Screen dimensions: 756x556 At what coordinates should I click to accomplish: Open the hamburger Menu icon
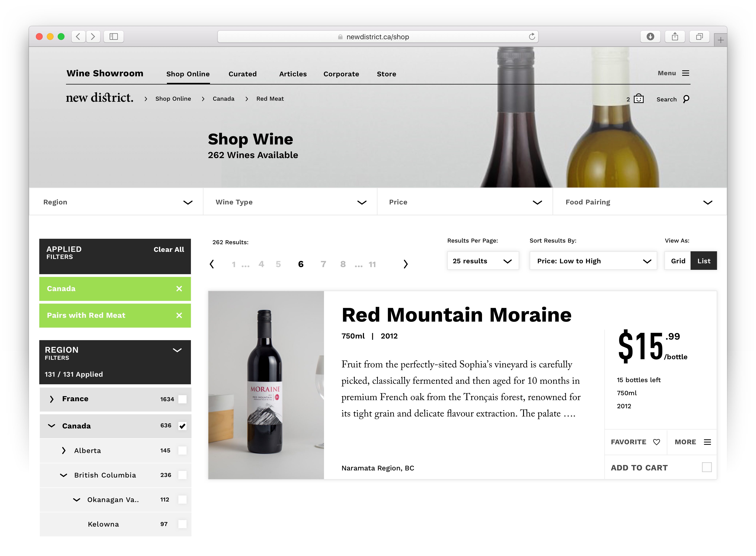[685, 73]
